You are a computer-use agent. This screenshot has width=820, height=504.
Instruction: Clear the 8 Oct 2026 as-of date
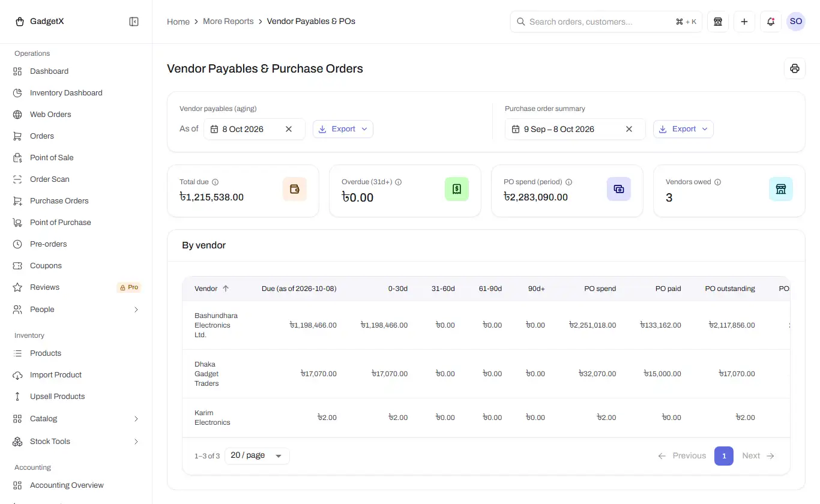click(289, 129)
